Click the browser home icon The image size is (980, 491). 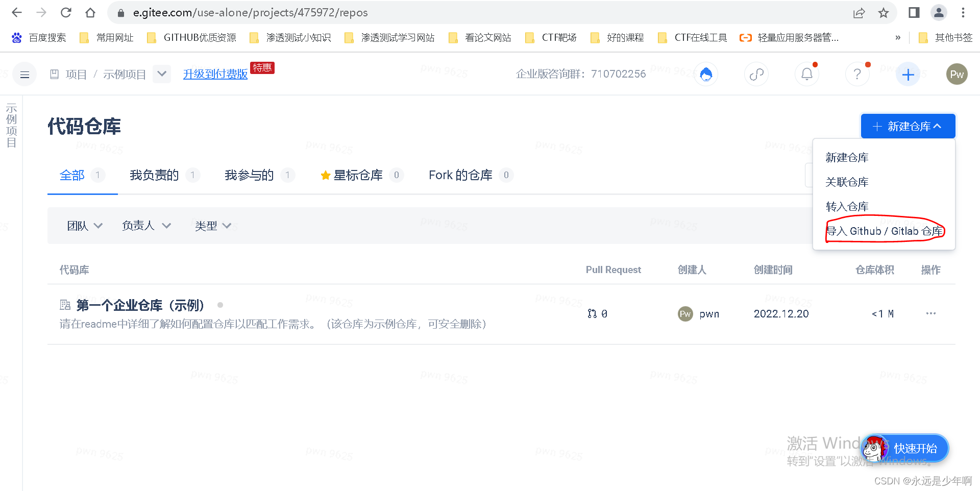point(90,12)
